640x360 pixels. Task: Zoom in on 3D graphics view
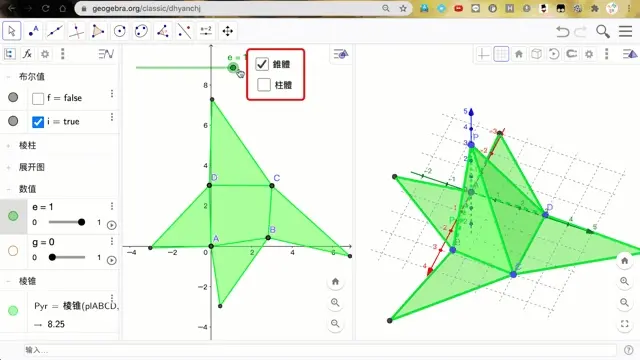624,281
